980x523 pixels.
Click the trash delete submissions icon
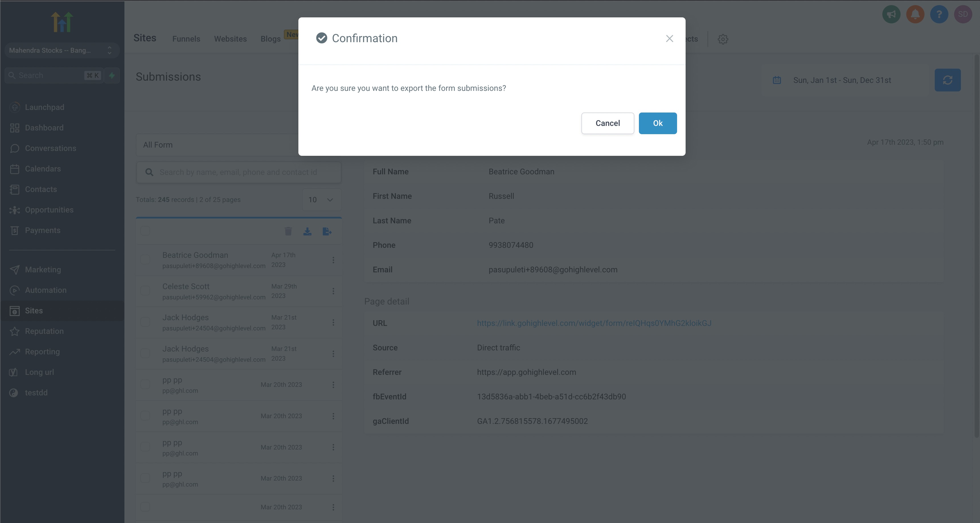[x=288, y=231]
